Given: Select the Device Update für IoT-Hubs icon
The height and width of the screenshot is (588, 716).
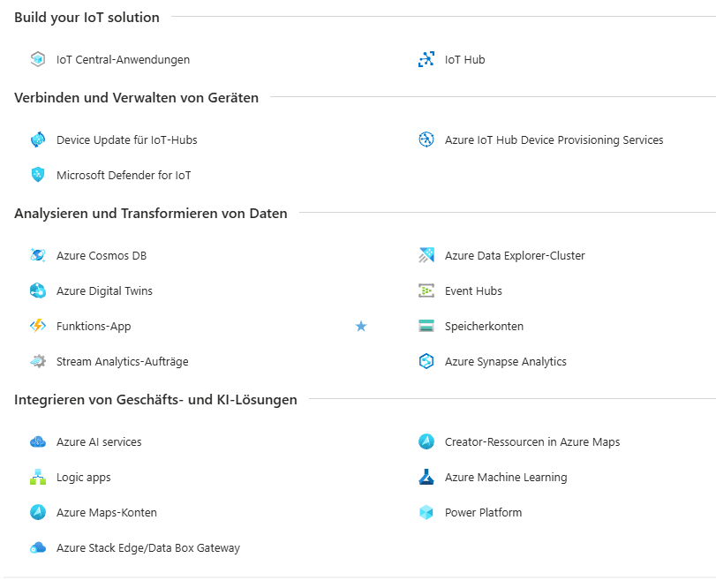Looking at the screenshot, I should coord(37,139).
